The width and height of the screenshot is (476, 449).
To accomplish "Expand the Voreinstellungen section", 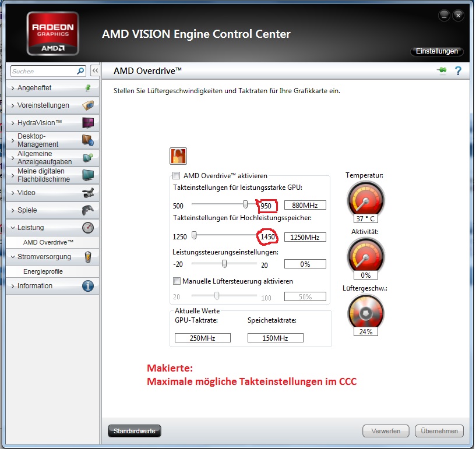I will pyautogui.click(x=13, y=105).
